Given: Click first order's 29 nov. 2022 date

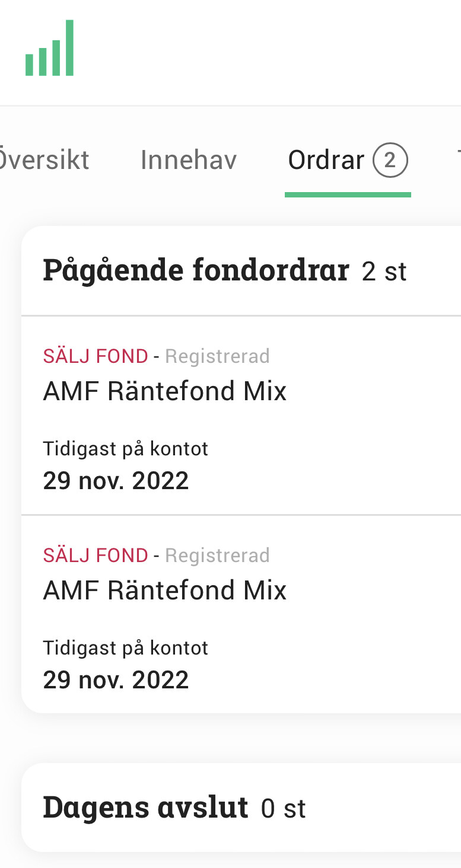Looking at the screenshot, I should point(116,480).
